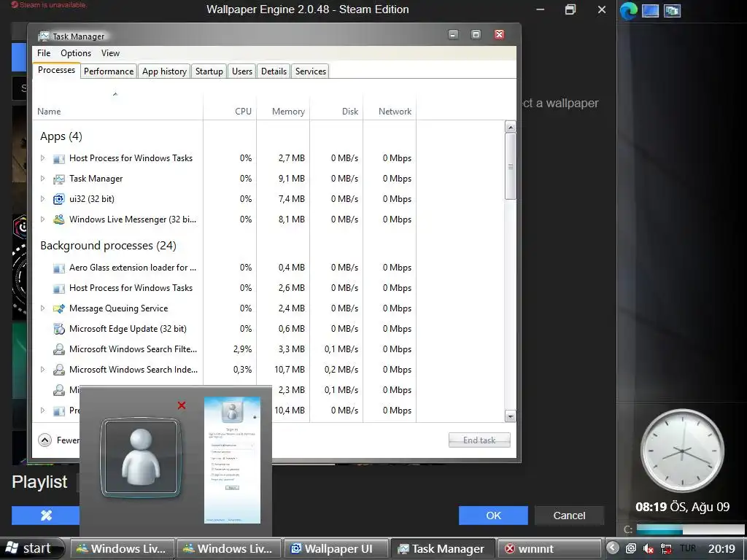Image resolution: width=747 pixels, height=560 pixels.
Task: Click the Task Manager process row icon
Action: click(58, 179)
